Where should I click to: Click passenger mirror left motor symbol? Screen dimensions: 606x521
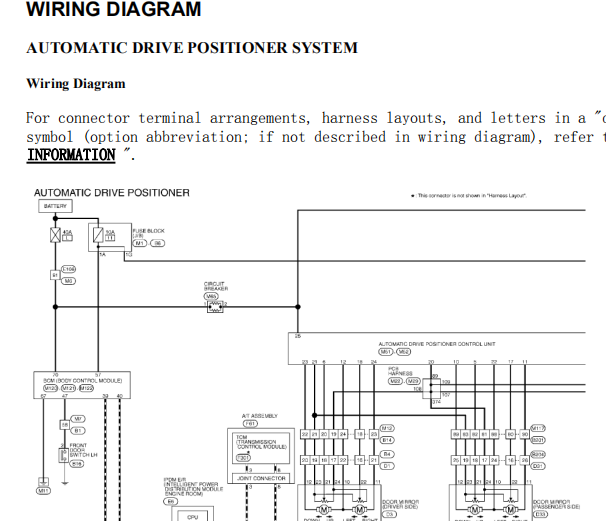coord(475,510)
